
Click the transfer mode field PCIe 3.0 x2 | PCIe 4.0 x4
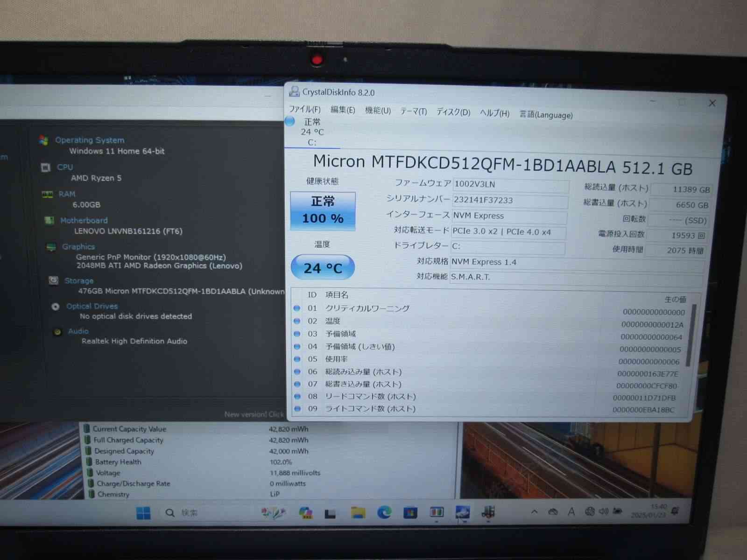pyautogui.click(x=508, y=232)
